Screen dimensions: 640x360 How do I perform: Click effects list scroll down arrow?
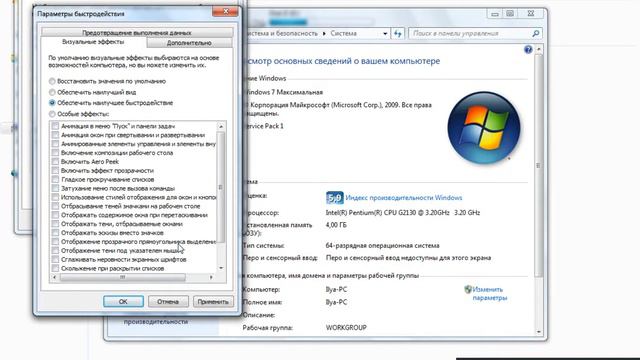coord(221,268)
